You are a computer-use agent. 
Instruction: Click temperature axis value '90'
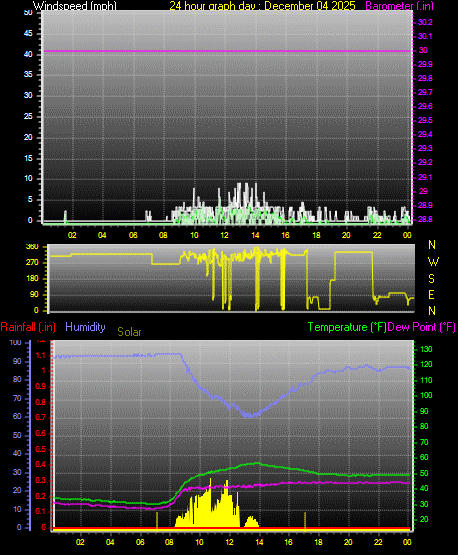point(424,411)
